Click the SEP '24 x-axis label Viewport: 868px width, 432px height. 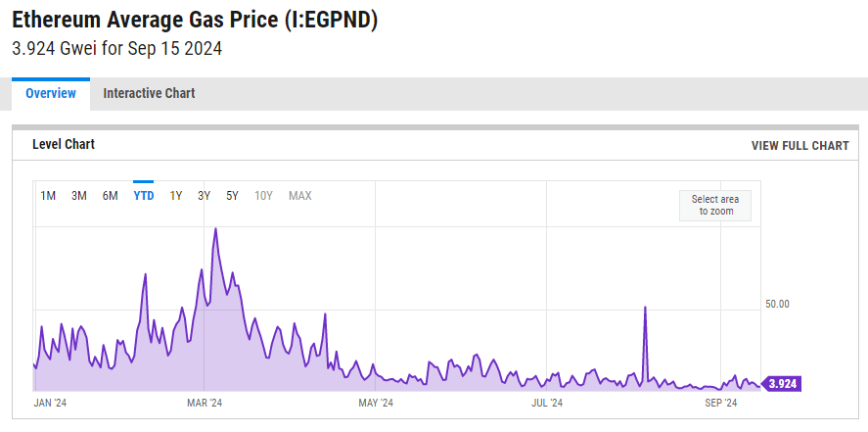click(x=720, y=403)
